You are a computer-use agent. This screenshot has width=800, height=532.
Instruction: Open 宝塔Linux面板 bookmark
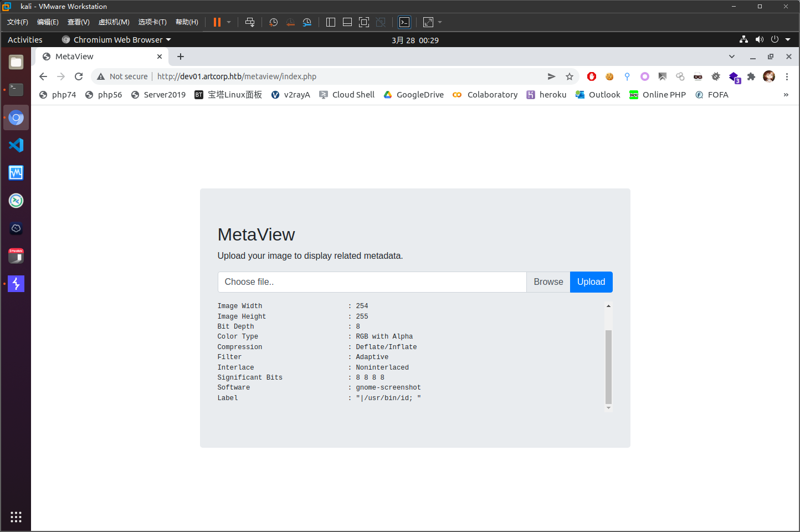tap(228, 95)
